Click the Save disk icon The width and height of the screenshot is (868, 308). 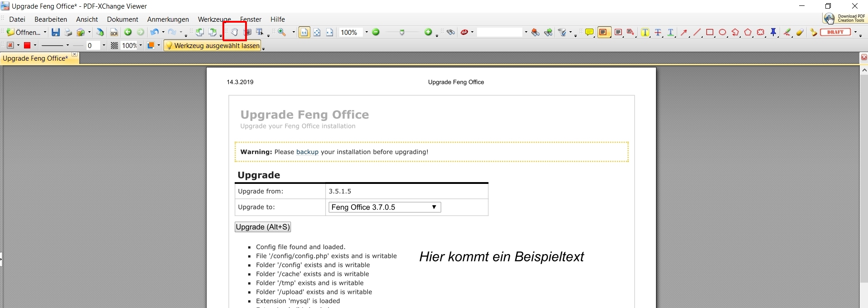55,32
